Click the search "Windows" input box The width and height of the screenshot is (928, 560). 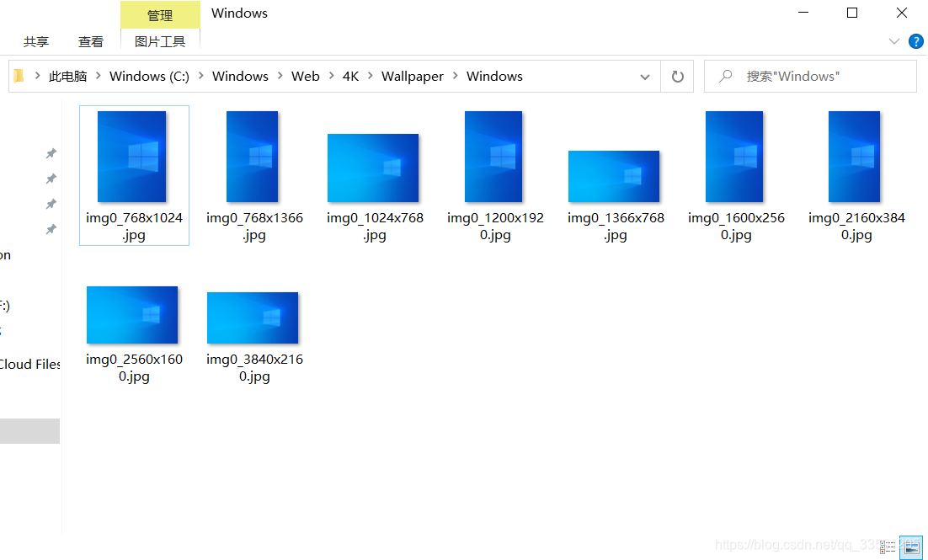click(x=810, y=77)
